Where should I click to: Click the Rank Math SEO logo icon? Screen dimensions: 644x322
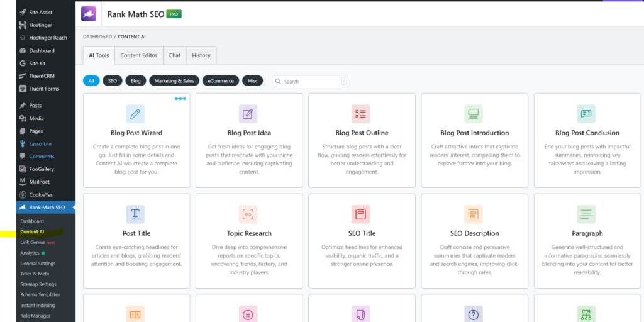89,14
